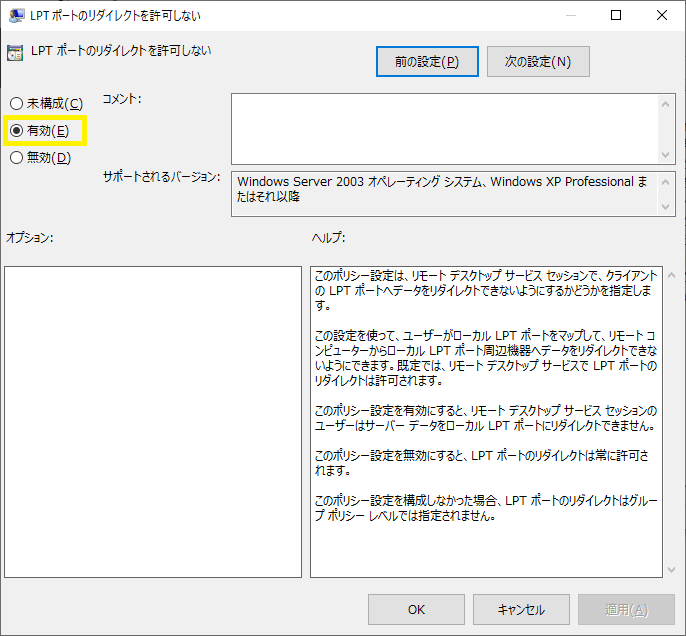
Task: Click the supported-version box scroll-down arrow
Action: (x=666, y=206)
